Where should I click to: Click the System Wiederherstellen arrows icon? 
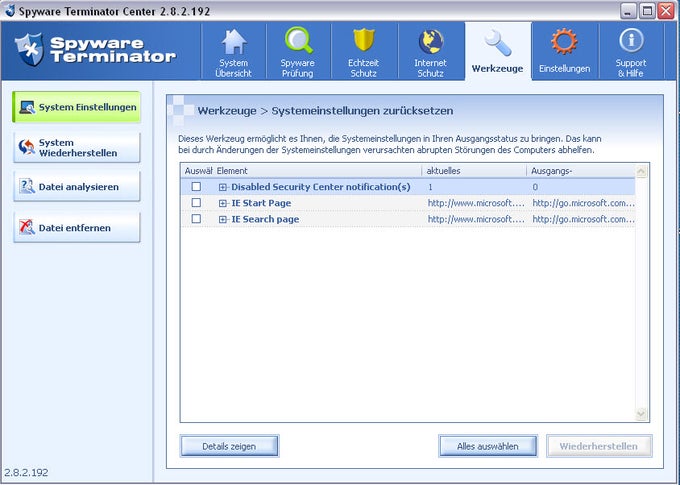27,147
